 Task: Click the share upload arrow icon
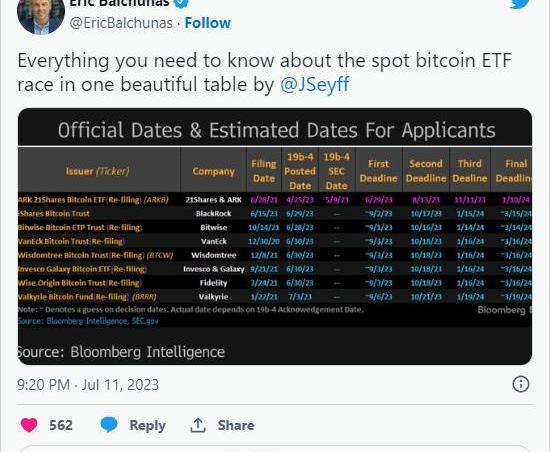(198, 425)
